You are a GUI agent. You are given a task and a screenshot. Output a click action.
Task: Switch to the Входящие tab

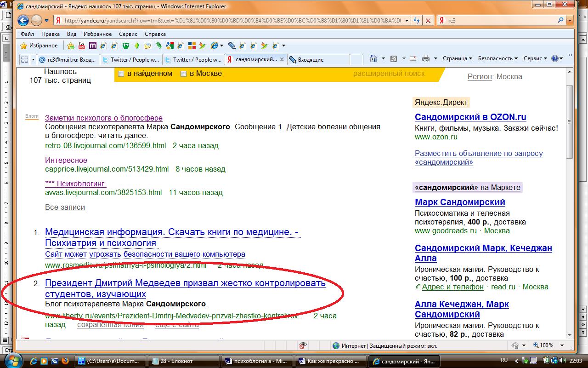(318, 59)
